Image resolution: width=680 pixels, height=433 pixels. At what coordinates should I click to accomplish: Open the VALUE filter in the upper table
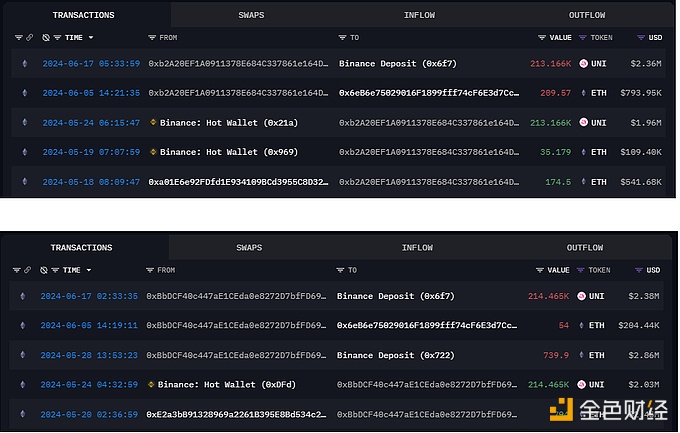pos(542,38)
